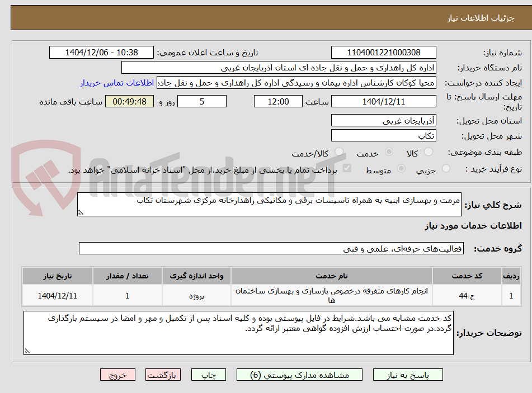532x393 pixels.
Task: Click the service name cell انجام کارهای متفرقه
Action: [332, 296]
